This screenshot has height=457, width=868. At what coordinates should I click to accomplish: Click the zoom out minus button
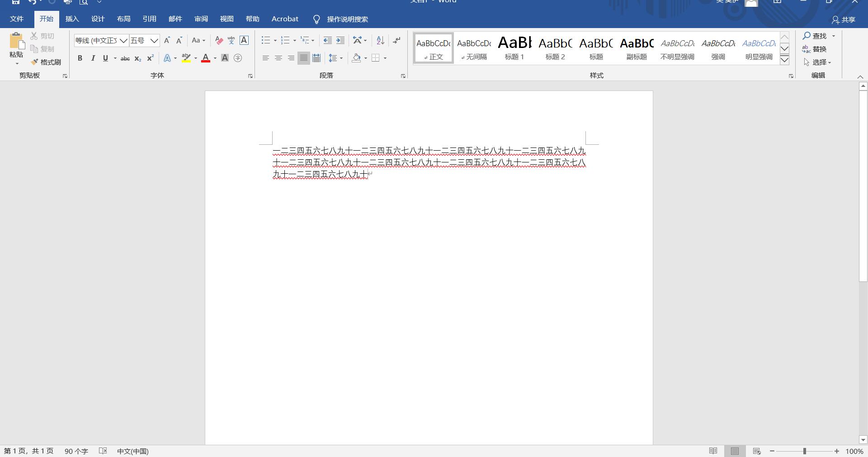point(772,451)
